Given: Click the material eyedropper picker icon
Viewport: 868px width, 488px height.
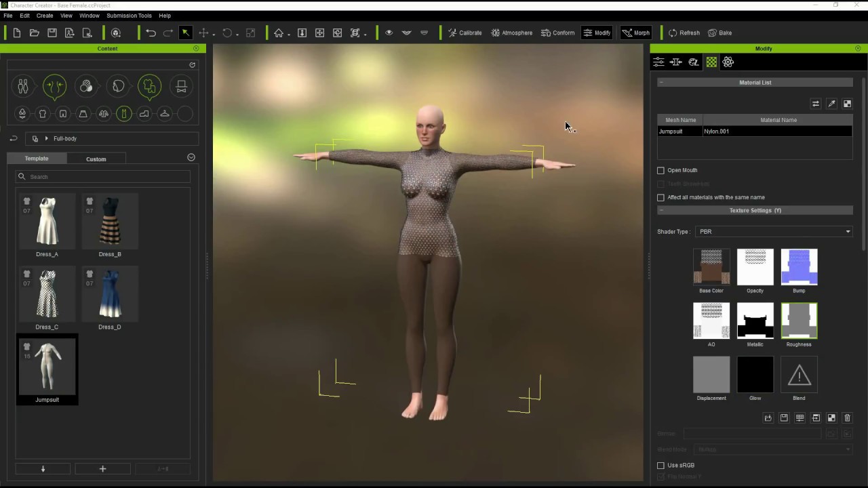Looking at the screenshot, I should 831,104.
